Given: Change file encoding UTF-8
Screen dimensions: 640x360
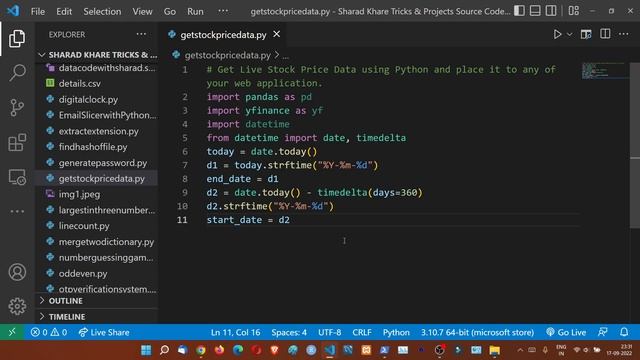Looking at the screenshot, I should (329, 332).
